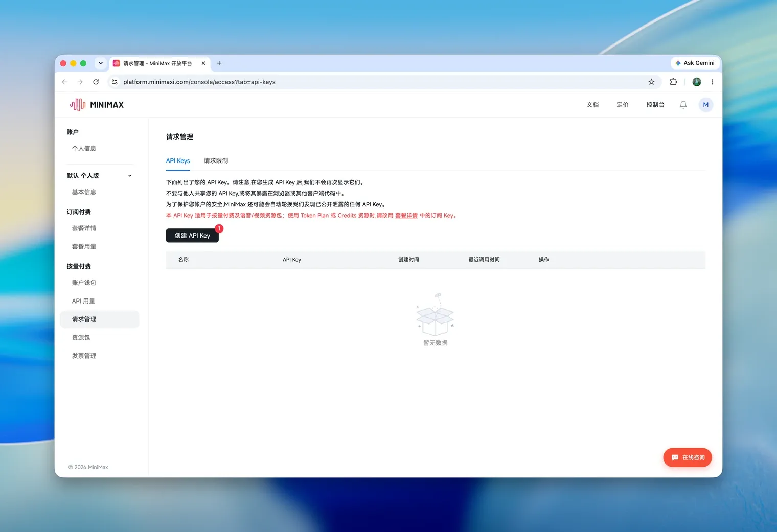Click the 暂无数据 empty box illustration
The width and height of the screenshot is (777, 532).
(435, 314)
